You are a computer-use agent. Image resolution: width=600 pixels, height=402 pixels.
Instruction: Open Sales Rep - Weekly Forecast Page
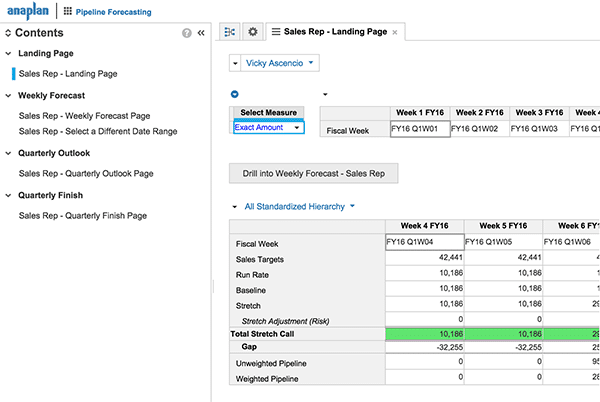pos(85,116)
